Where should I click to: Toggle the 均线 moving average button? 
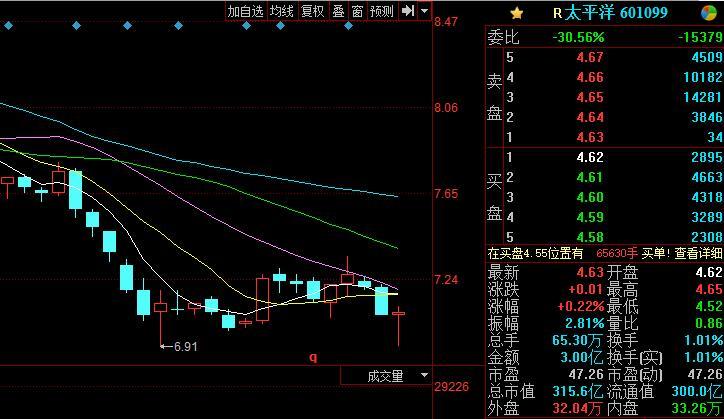point(282,11)
